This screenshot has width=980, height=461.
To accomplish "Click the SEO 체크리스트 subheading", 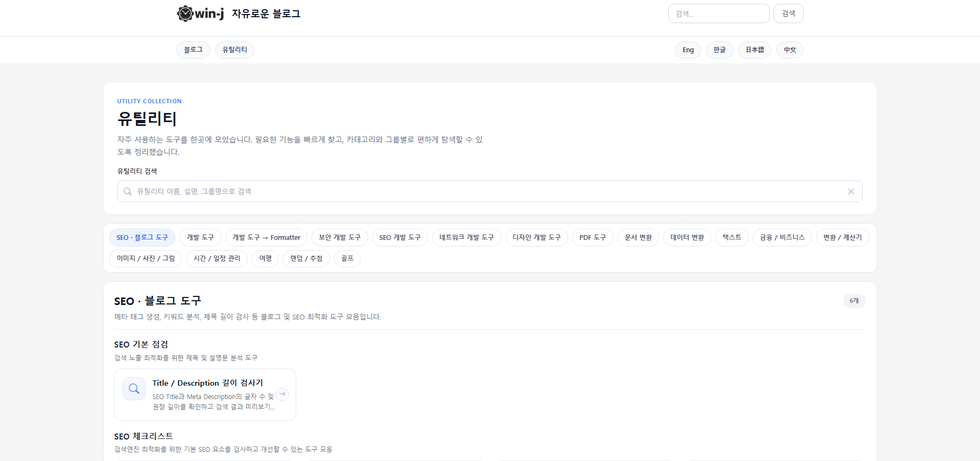I will (144, 436).
